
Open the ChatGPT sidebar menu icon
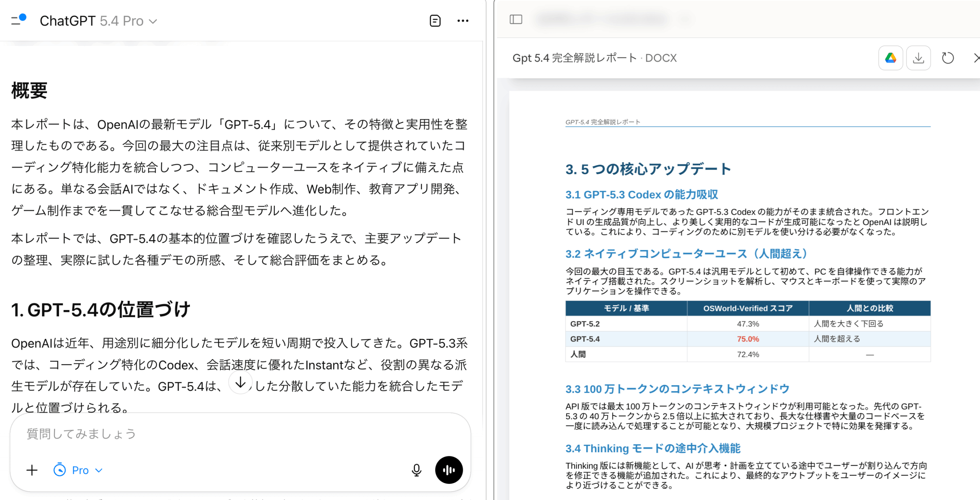(17, 20)
